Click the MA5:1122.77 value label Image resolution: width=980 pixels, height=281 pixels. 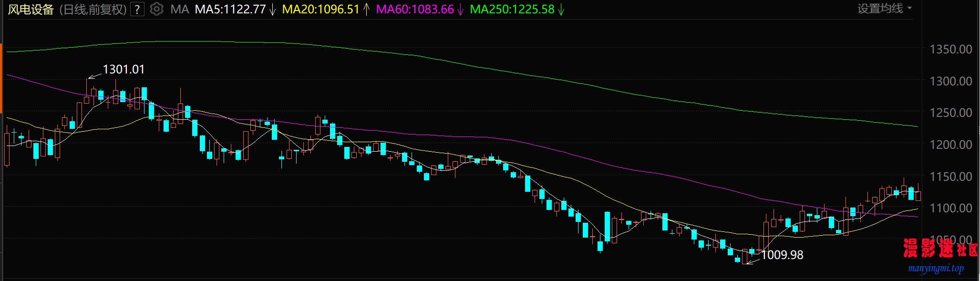(x=230, y=10)
